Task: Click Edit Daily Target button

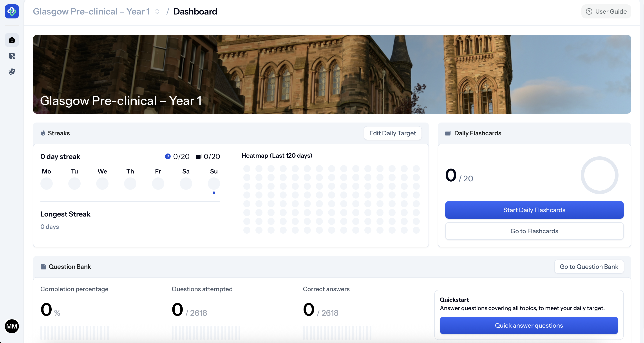Action: tap(393, 133)
